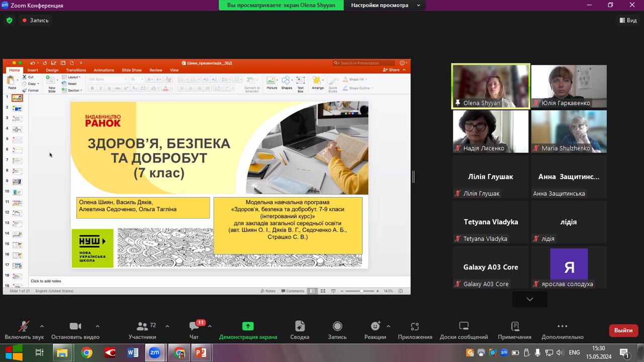Open Доски сообщений whiteboards
Image resolution: width=644 pixels, height=362 pixels.
pos(464,330)
